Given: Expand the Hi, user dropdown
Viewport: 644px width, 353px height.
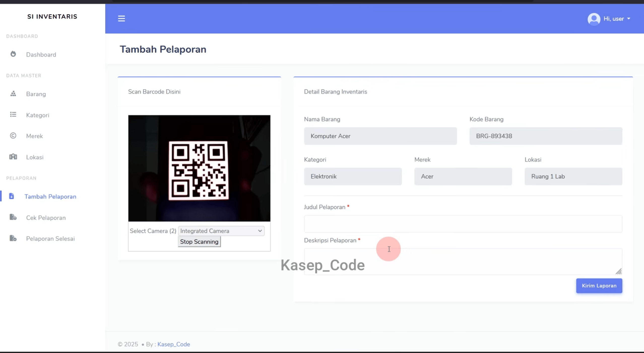Looking at the screenshot, I should pyautogui.click(x=617, y=19).
